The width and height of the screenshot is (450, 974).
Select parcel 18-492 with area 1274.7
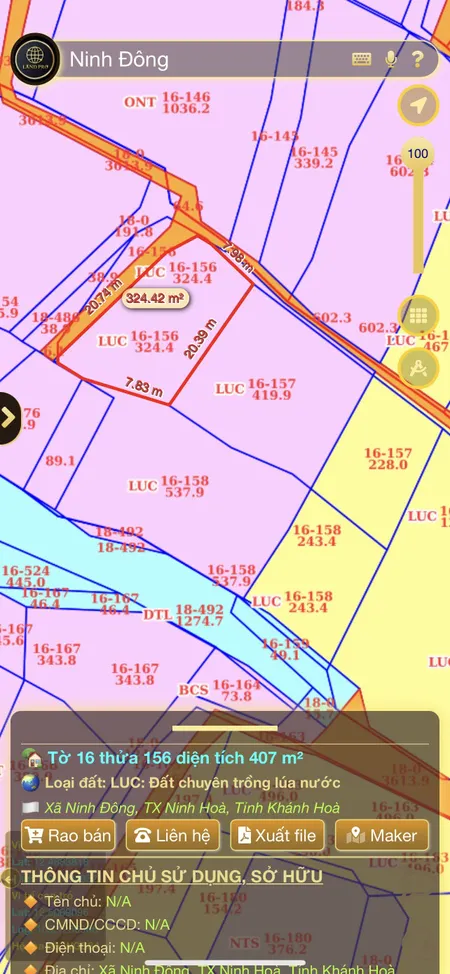tap(199, 615)
